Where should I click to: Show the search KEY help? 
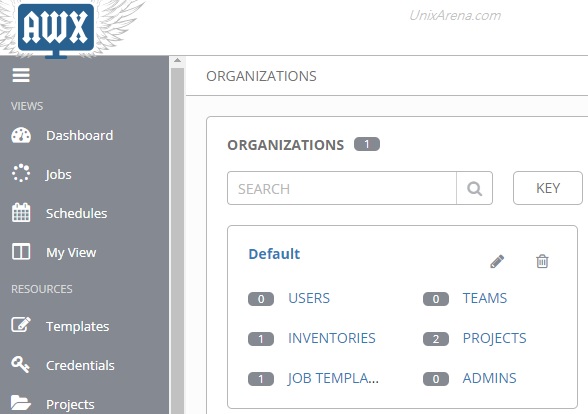[548, 188]
